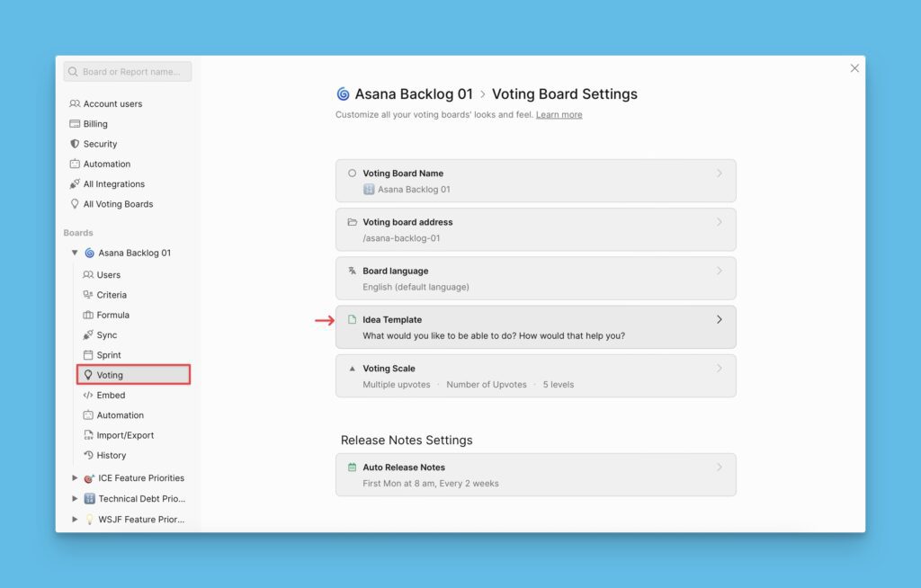Open the Criteria section icon
The image size is (921, 588).
pos(90,295)
